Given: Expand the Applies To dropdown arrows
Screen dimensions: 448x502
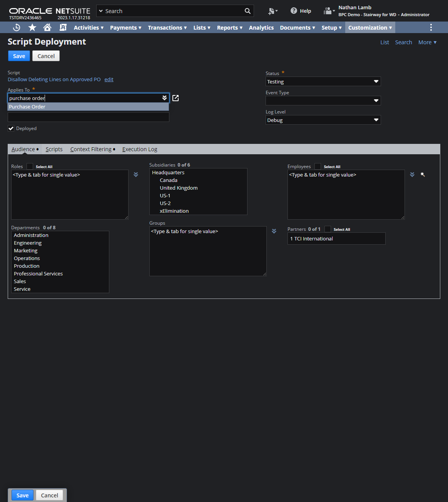Looking at the screenshot, I should tap(164, 98).
